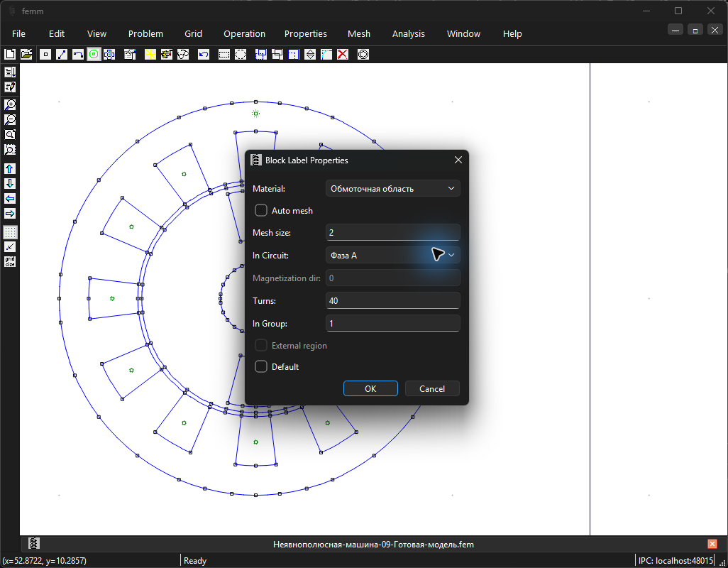728x568 pixels.
Task: Open the Mesh menu
Action: pos(359,34)
